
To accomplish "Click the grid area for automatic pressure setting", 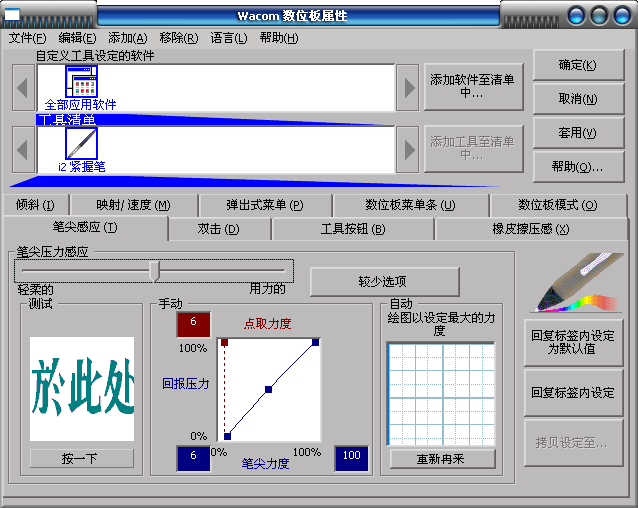I will (x=442, y=394).
